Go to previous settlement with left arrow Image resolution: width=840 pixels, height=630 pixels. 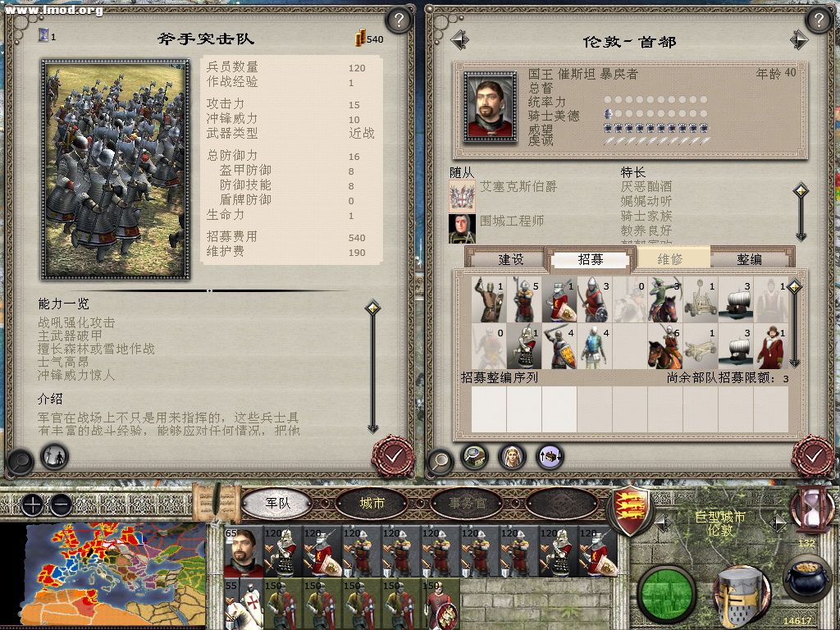[459, 40]
